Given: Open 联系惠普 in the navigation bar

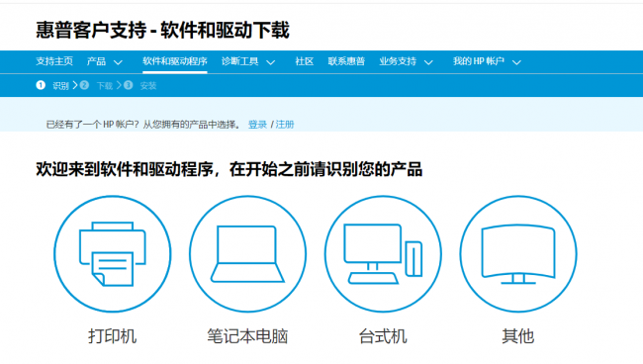Looking at the screenshot, I should click(346, 61).
